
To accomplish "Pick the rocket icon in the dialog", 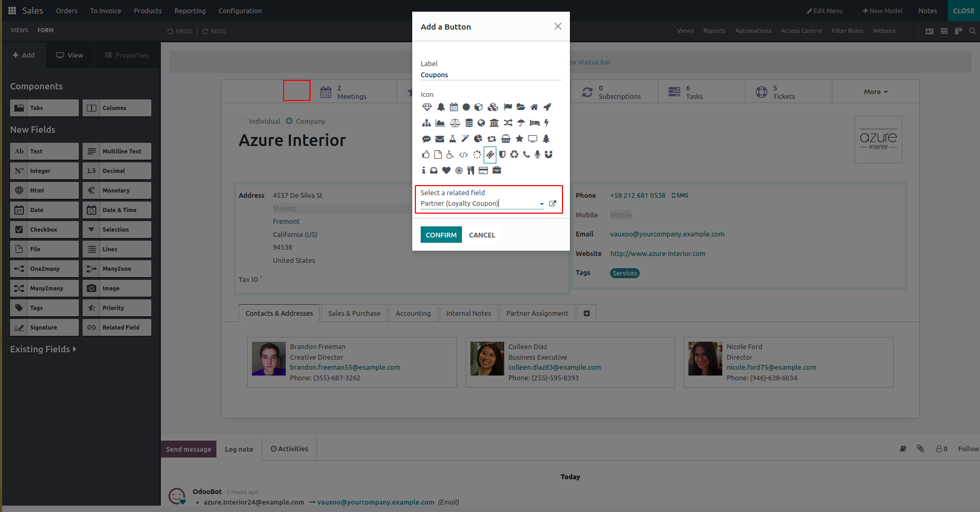I will click(547, 107).
